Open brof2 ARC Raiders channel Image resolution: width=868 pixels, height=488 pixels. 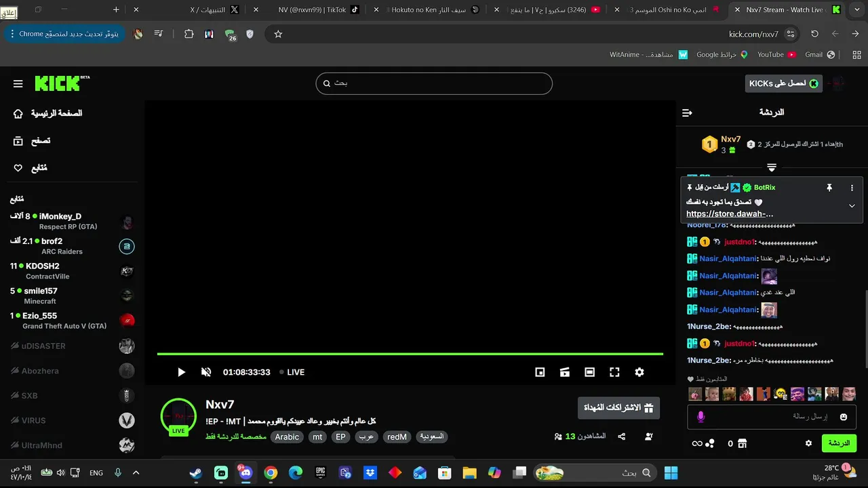coord(72,246)
